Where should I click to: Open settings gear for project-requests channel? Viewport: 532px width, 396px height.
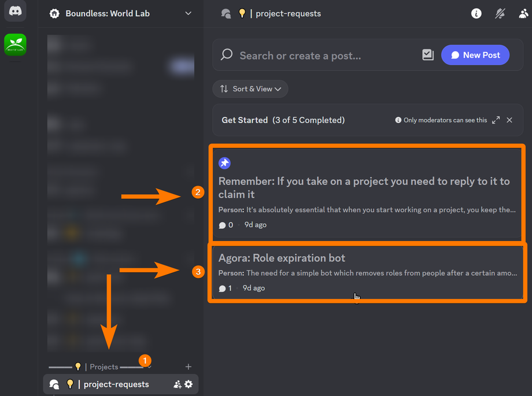[x=189, y=384]
